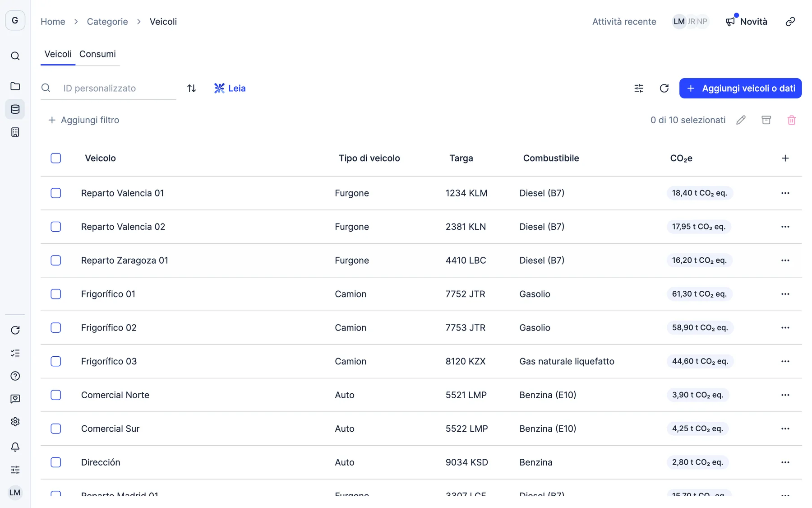Image resolution: width=812 pixels, height=508 pixels.
Task: Click the sort arrows icon
Action: (192, 88)
